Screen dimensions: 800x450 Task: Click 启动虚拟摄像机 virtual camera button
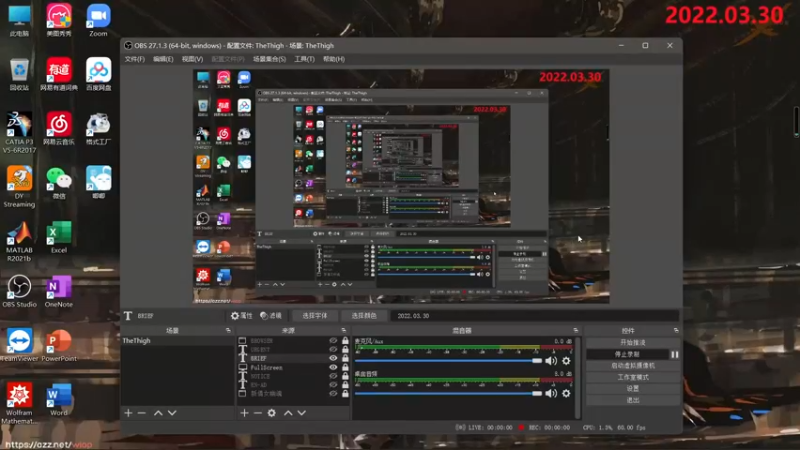633,366
